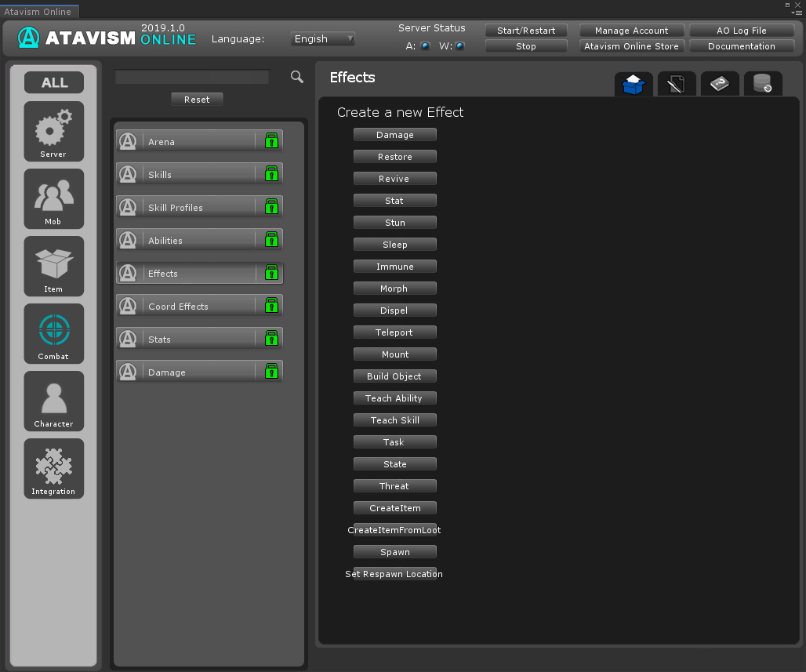Viewport: 806px width, 672px height.
Task: Open the Server category
Action: point(53,131)
